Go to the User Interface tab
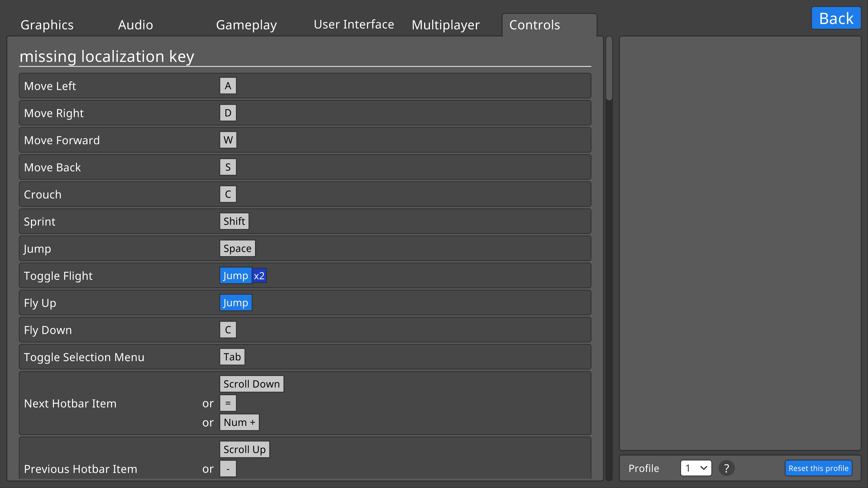The height and width of the screenshot is (488, 868). (x=354, y=24)
